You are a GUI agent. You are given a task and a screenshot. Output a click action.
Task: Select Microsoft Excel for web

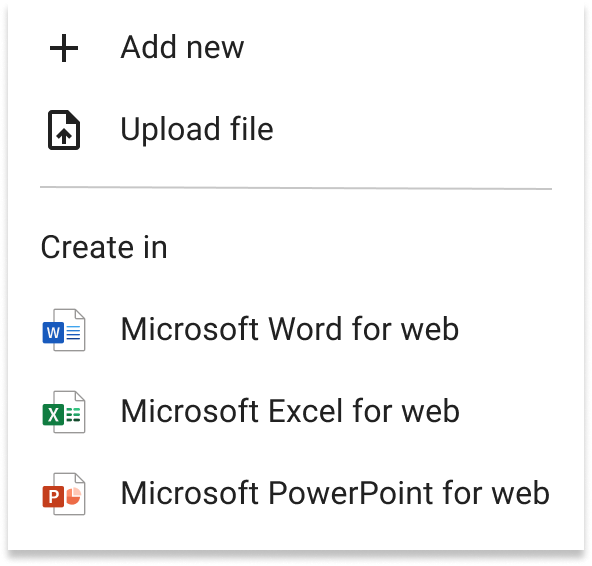pyautogui.click(x=296, y=412)
